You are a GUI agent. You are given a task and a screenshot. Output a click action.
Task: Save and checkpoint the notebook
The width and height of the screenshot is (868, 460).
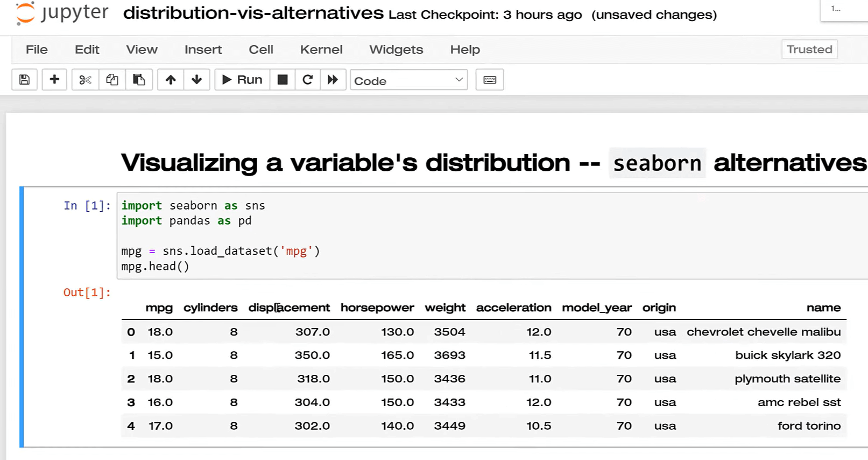pyautogui.click(x=24, y=80)
